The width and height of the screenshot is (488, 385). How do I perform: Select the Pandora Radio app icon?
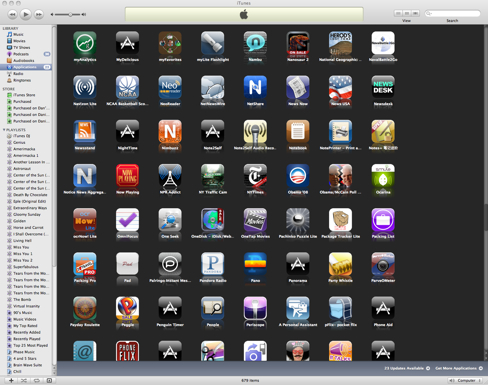coord(213,264)
